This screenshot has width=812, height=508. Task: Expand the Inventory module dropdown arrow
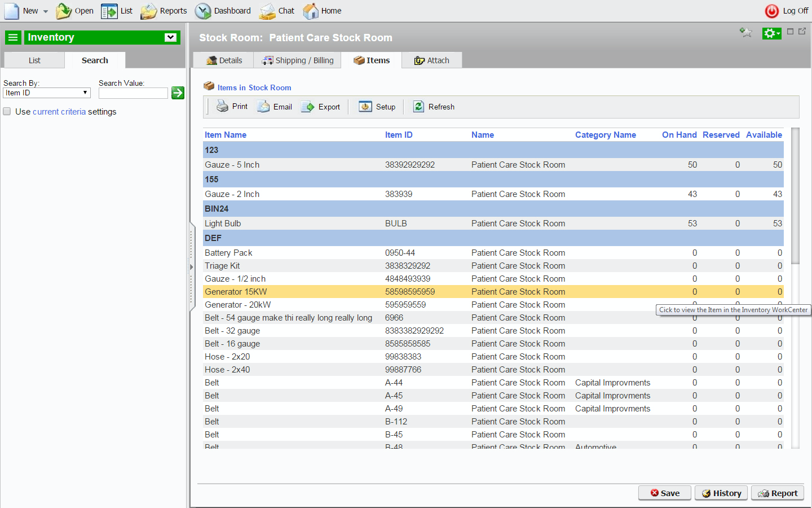pos(170,37)
